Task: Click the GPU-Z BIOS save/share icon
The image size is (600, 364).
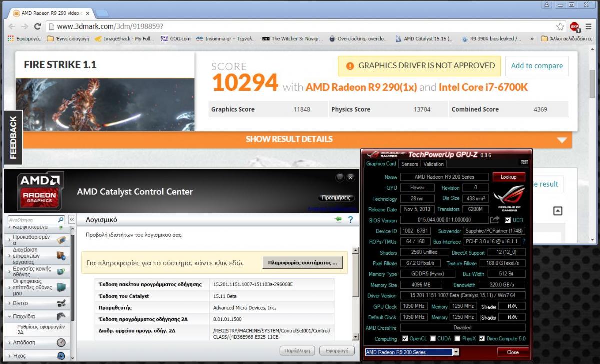Action: (x=495, y=220)
